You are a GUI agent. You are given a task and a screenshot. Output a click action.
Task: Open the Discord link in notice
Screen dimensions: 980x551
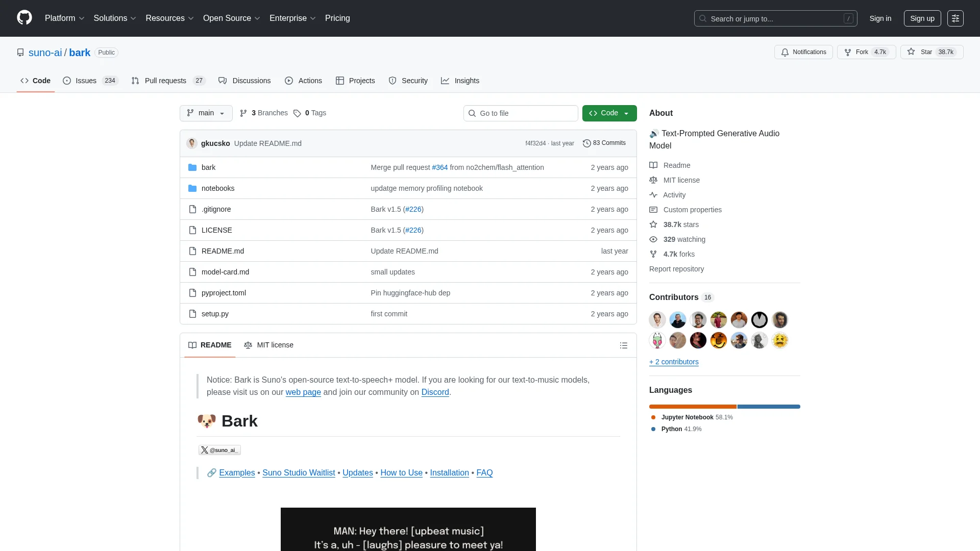point(435,392)
